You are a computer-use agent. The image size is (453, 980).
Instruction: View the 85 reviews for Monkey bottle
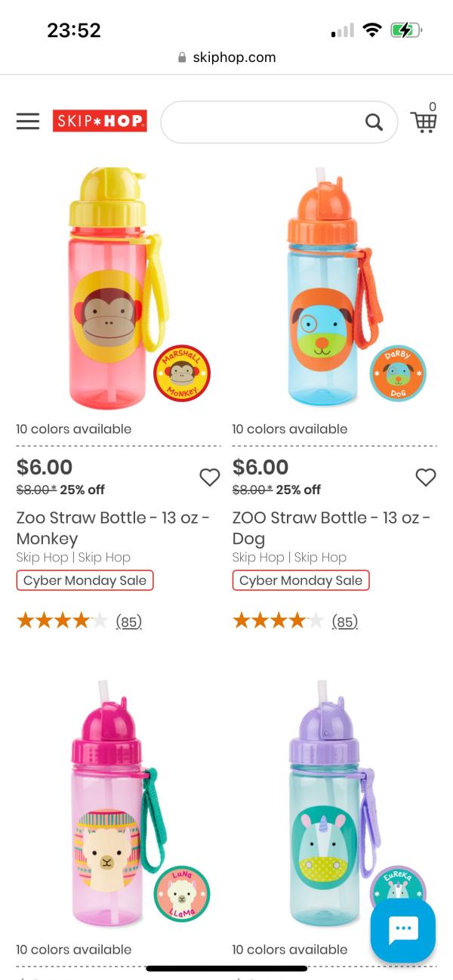click(x=128, y=622)
